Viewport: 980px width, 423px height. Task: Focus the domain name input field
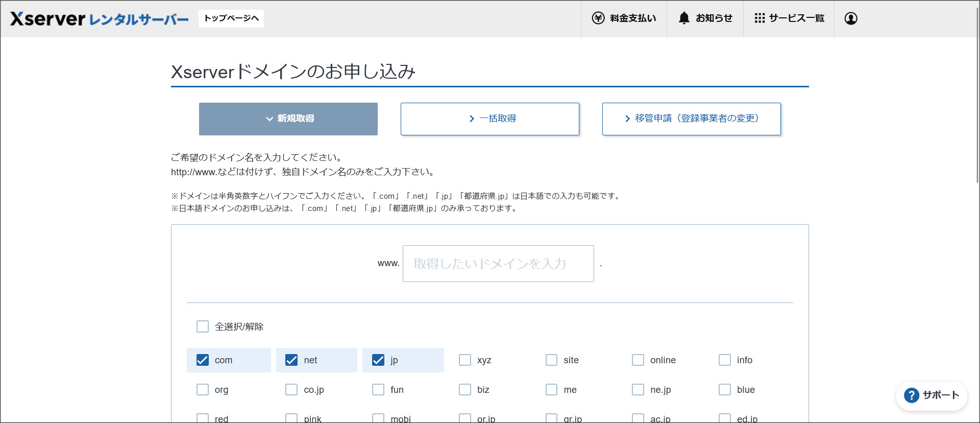pyautogui.click(x=498, y=264)
